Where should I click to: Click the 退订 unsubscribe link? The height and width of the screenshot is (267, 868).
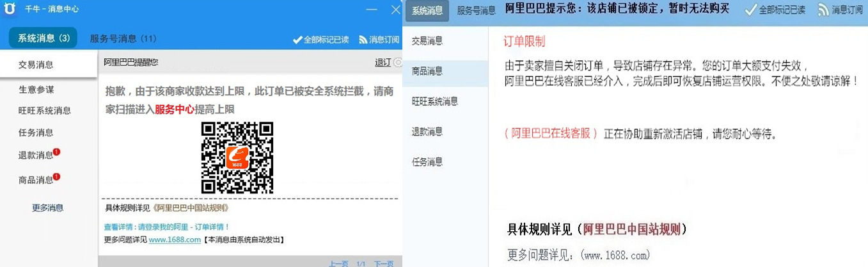click(x=383, y=62)
